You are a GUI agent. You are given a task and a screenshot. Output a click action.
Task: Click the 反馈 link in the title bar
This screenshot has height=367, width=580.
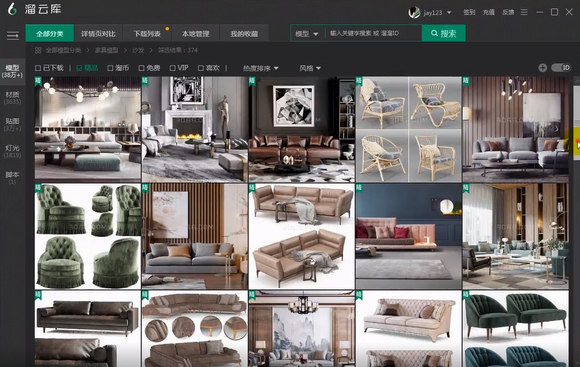coord(508,12)
